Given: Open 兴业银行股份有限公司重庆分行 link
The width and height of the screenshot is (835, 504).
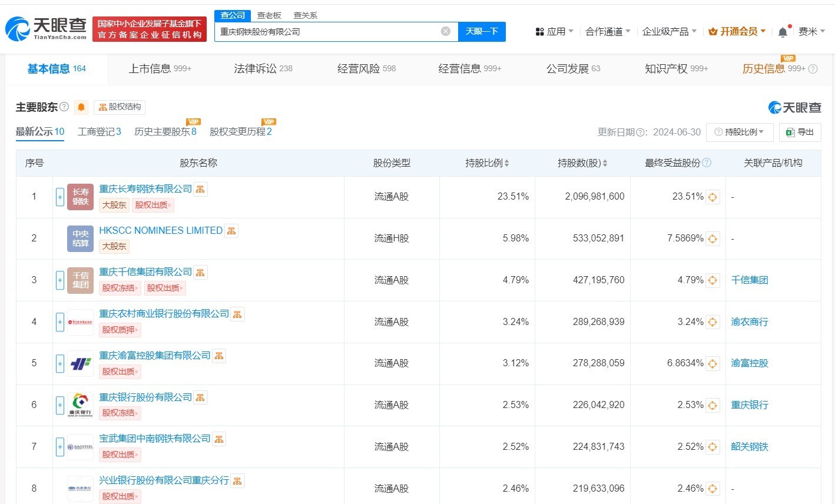Looking at the screenshot, I should (x=164, y=480).
